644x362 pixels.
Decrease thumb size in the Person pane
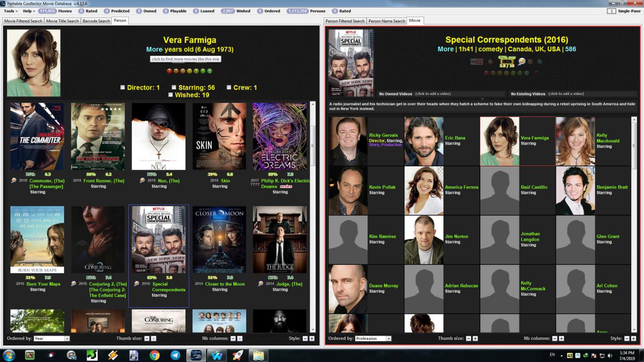[147, 338]
